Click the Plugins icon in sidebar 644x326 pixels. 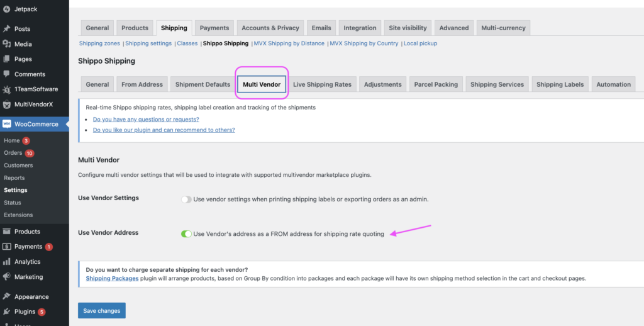[x=6, y=312]
